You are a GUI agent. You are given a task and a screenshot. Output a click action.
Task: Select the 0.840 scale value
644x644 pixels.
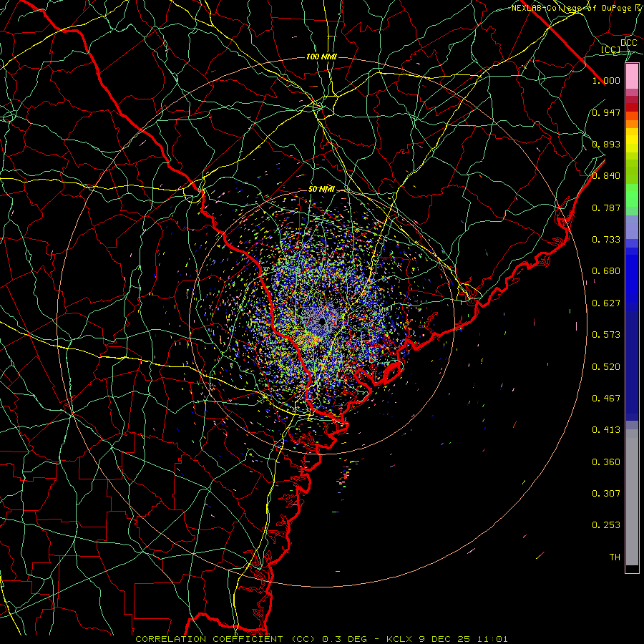pos(606,176)
